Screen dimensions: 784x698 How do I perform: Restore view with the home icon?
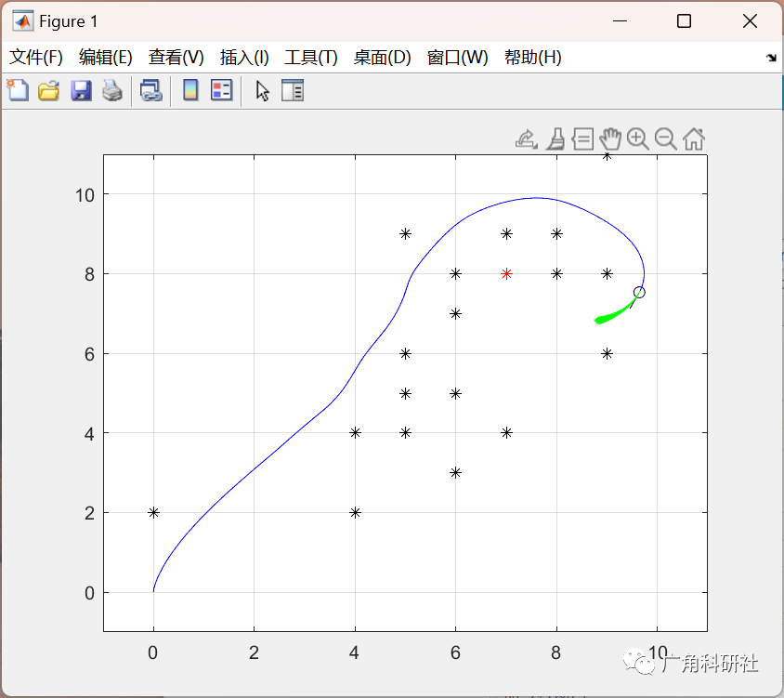(694, 139)
